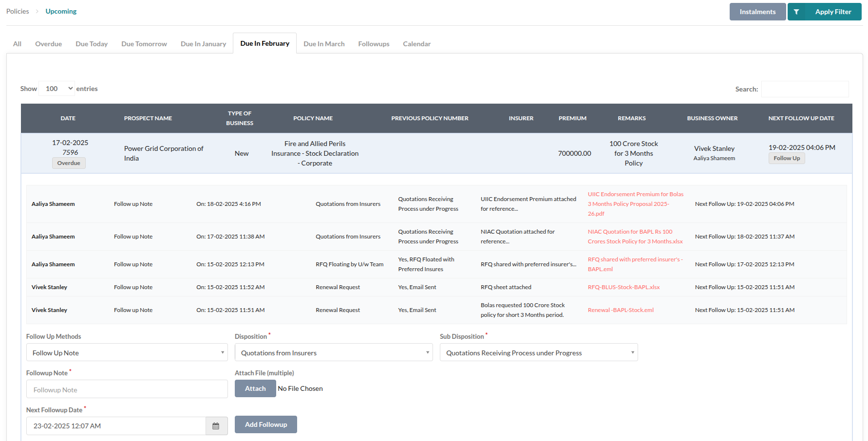Change the Show entries count selector
Screen dimensions: 868x441
(x=57, y=89)
